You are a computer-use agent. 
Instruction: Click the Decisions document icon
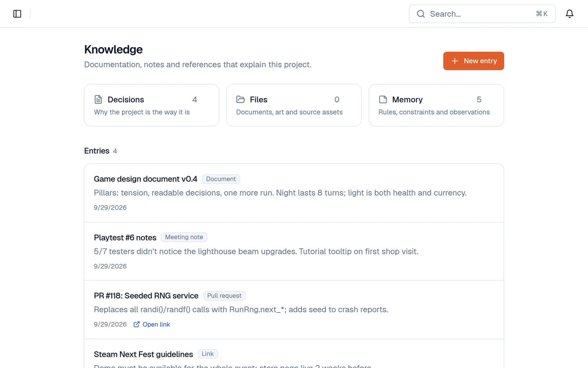pos(98,99)
